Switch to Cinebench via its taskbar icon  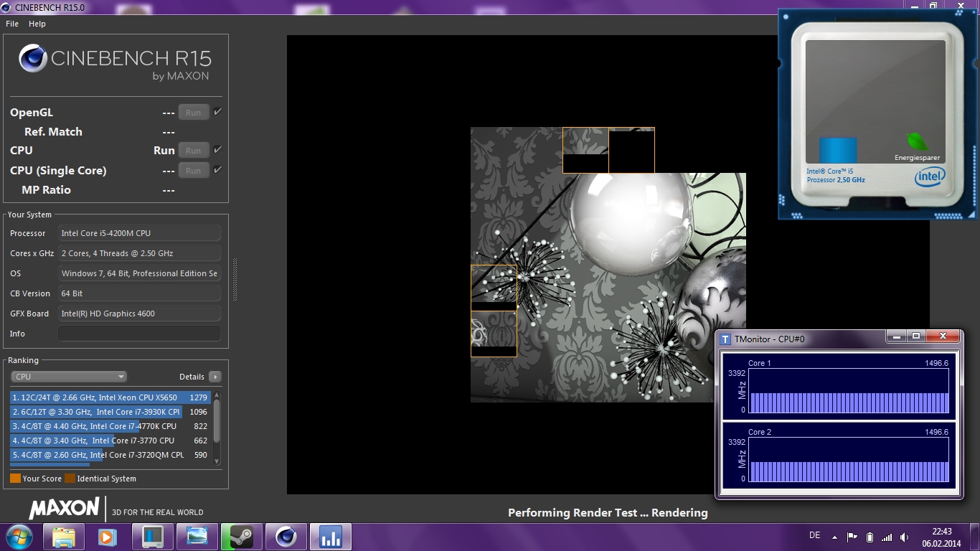click(x=286, y=537)
